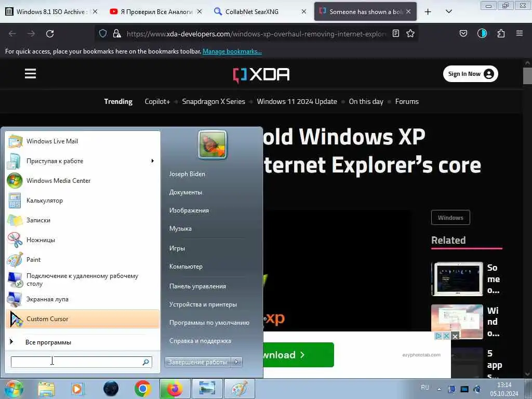Click the tracking protection shield icon
Screen dimensions: 532x399
click(103, 33)
